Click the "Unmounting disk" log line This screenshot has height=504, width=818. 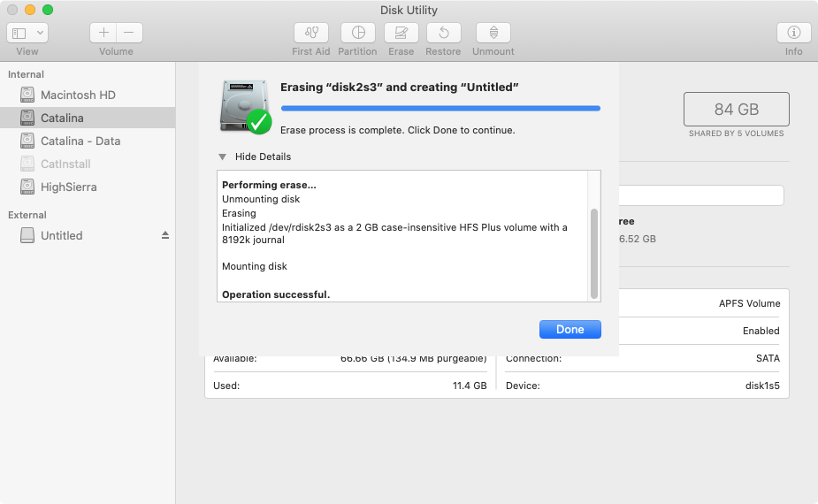coord(261,199)
